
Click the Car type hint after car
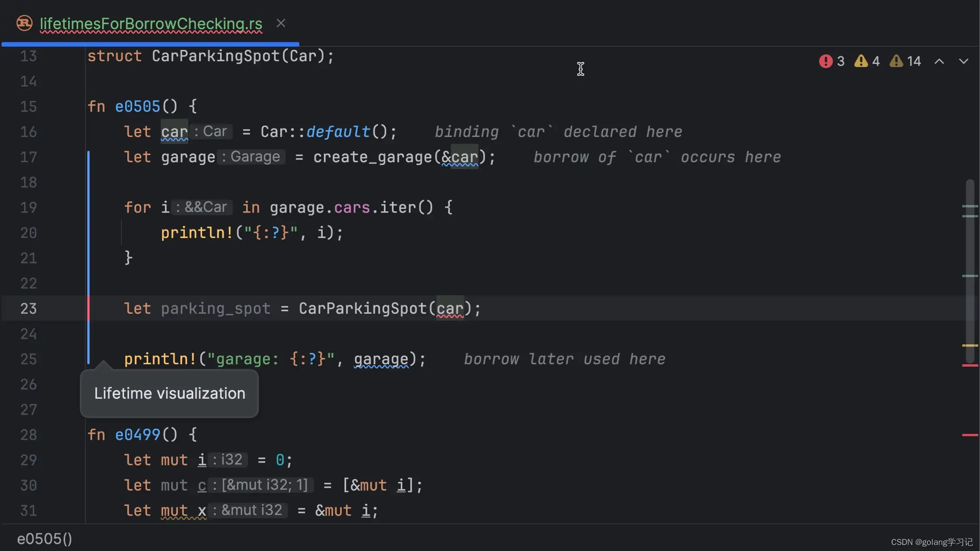coord(211,131)
